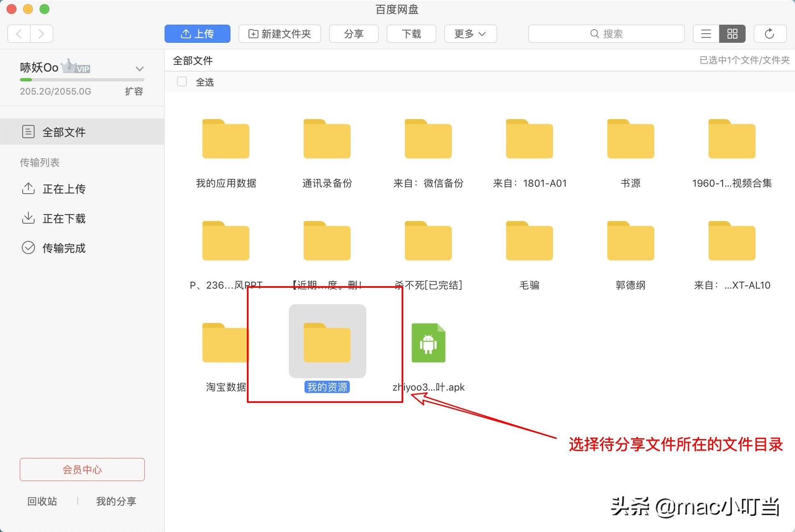Select the new folder icon to create folder
The image size is (795, 532).
pos(253,34)
